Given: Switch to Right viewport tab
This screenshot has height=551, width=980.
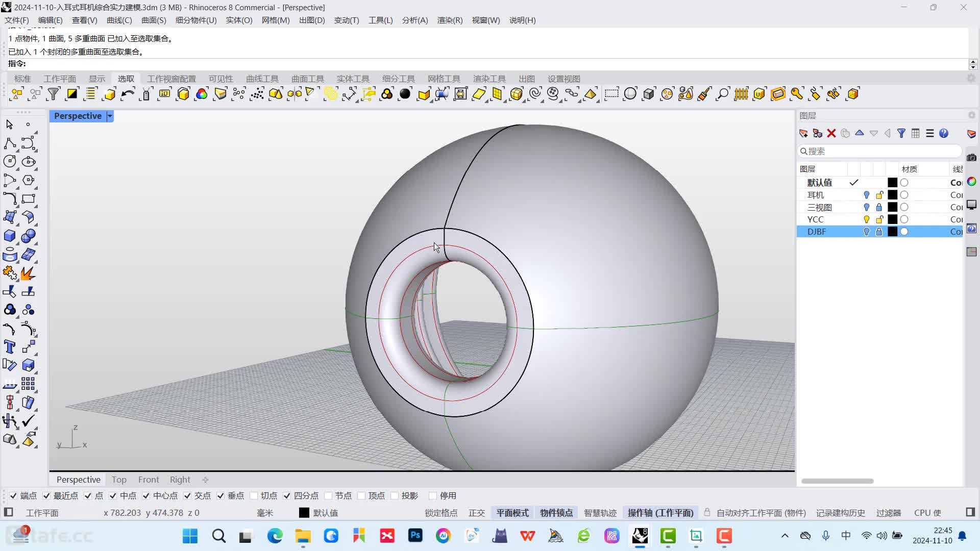Looking at the screenshot, I should click(x=180, y=480).
